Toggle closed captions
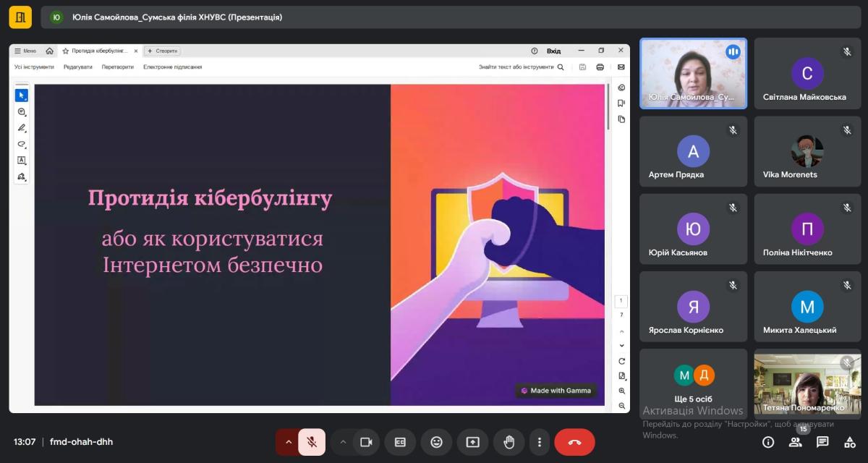868x463 pixels. coord(400,442)
